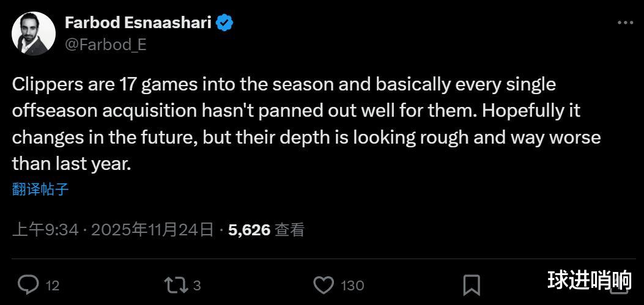
Task: Click the reply count 12
Action: tap(53, 285)
